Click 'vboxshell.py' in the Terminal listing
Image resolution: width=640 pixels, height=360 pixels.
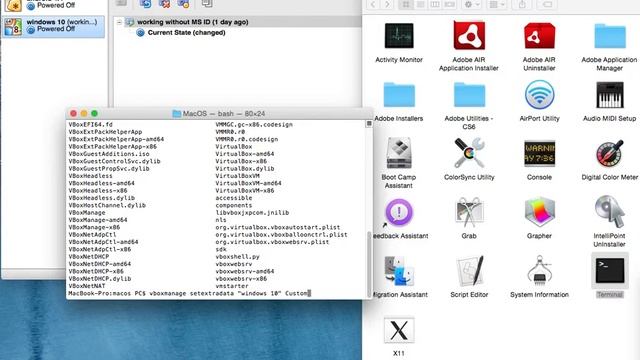pyautogui.click(x=238, y=257)
